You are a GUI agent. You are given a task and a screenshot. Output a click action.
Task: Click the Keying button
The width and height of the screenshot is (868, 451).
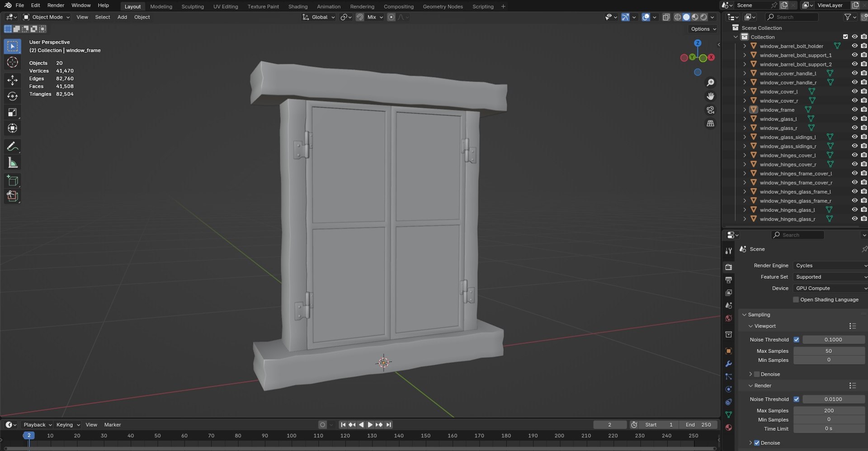pos(68,425)
